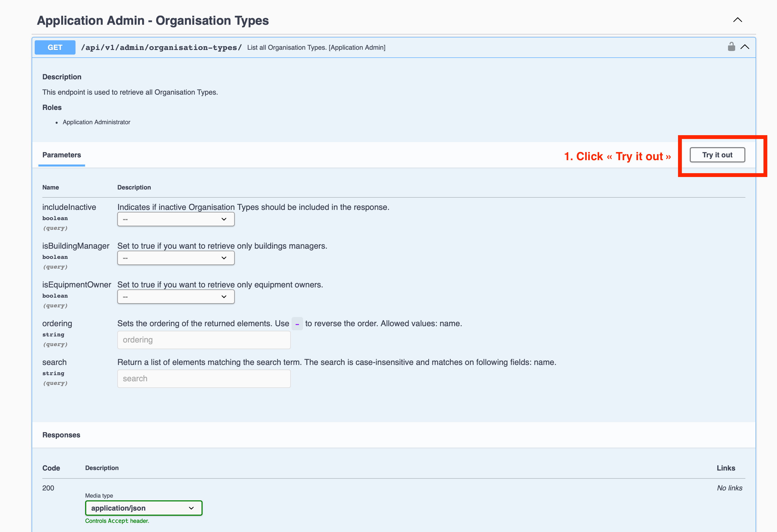Open the application/json media type dropdown

click(x=143, y=508)
